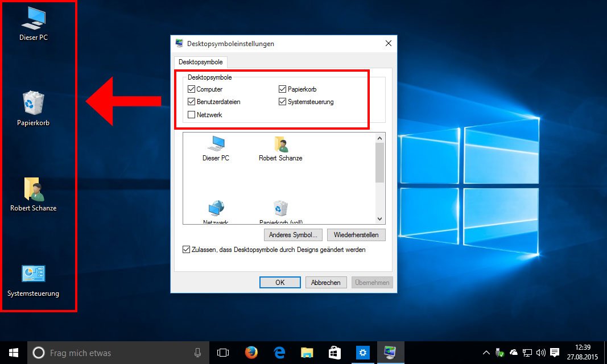Switch to the Desktopsymbole tab

coord(200,62)
